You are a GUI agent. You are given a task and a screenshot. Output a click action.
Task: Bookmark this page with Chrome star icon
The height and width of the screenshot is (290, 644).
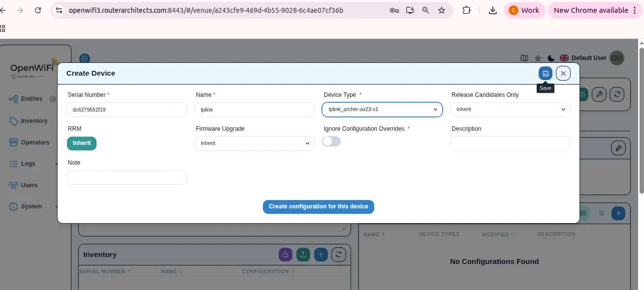click(442, 10)
